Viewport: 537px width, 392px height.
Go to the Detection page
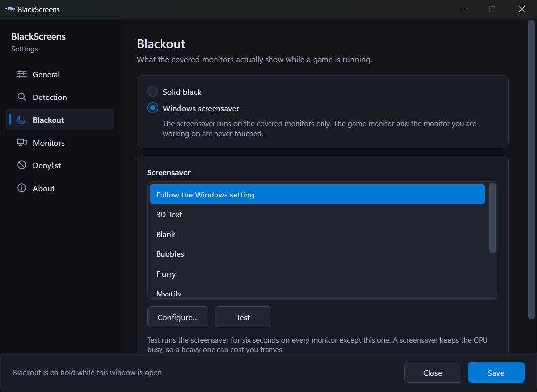click(60, 97)
